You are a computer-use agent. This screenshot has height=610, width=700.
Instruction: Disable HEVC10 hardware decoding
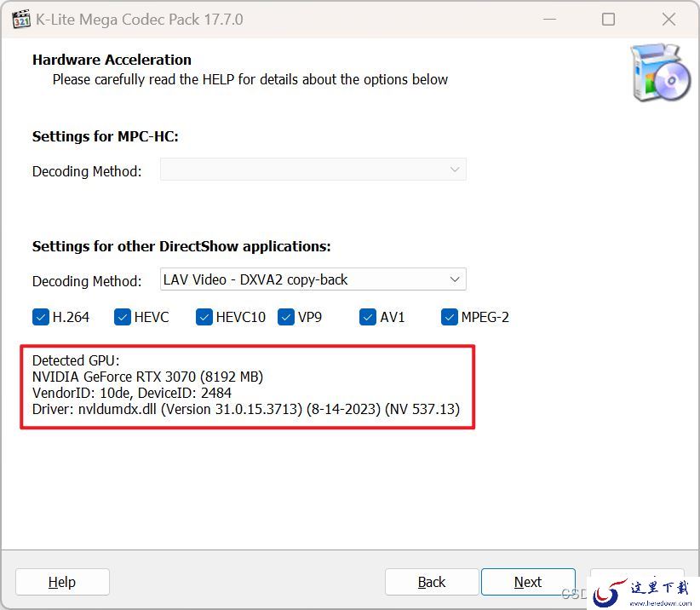(204, 317)
